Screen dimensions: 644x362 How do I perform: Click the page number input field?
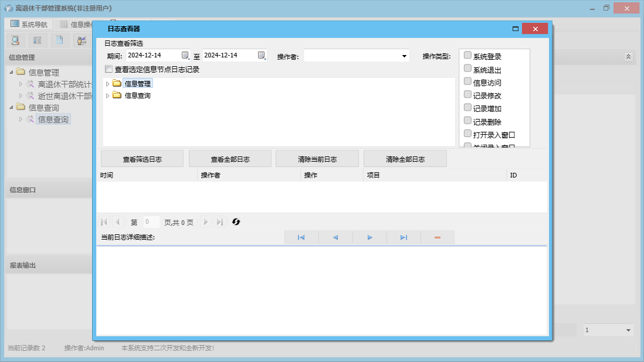pyautogui.click(x=151, y=222)
